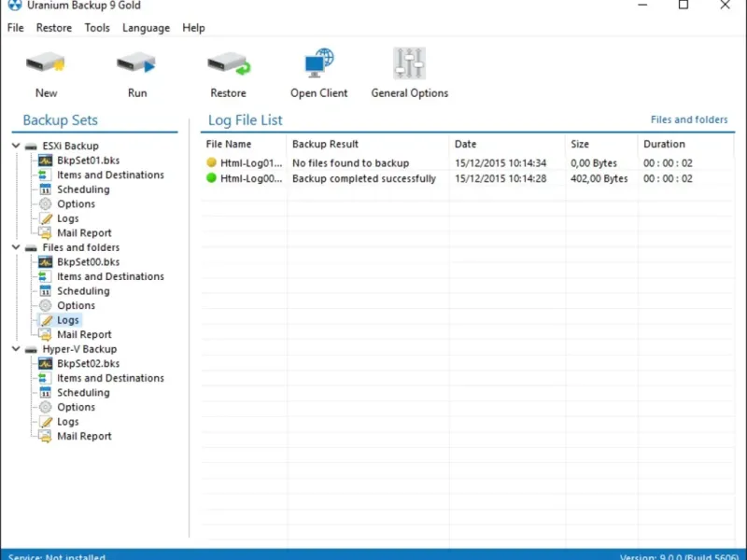Viewport: 747px width, 560px height.
Task: Click the New backup set toolbar icon
Action: tap(46, 63)
